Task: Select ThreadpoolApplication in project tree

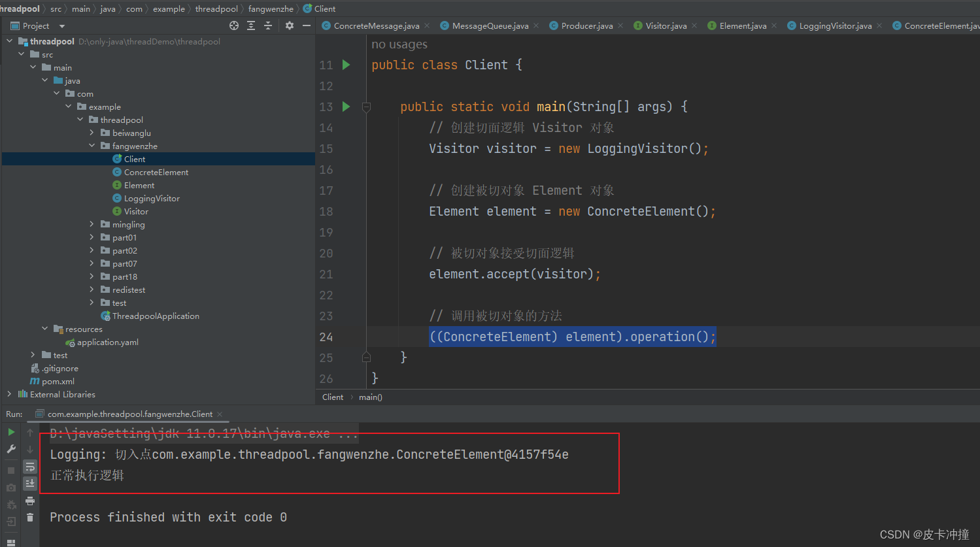Action: 156,316
